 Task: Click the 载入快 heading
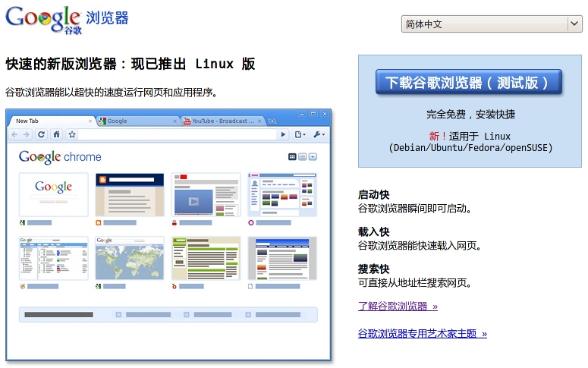373,232
